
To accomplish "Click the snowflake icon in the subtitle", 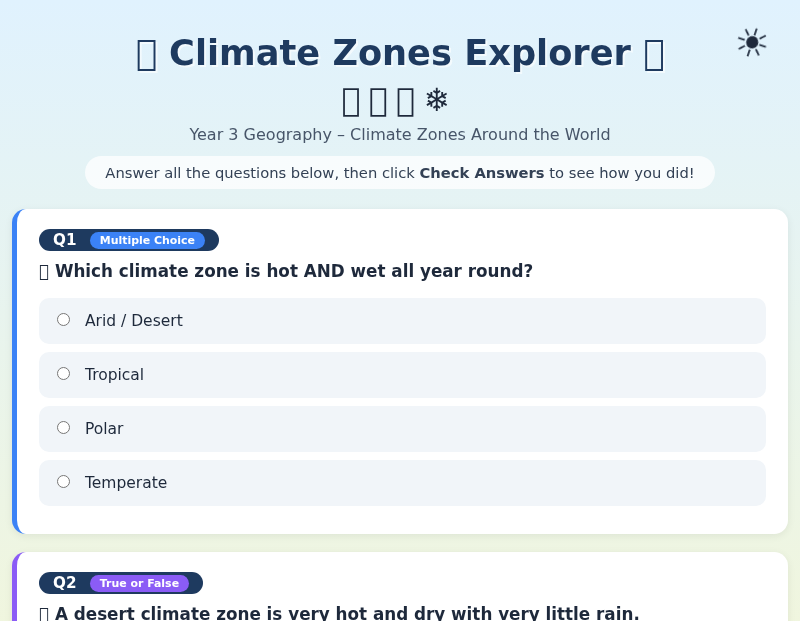I will click(x=437, y=99).
